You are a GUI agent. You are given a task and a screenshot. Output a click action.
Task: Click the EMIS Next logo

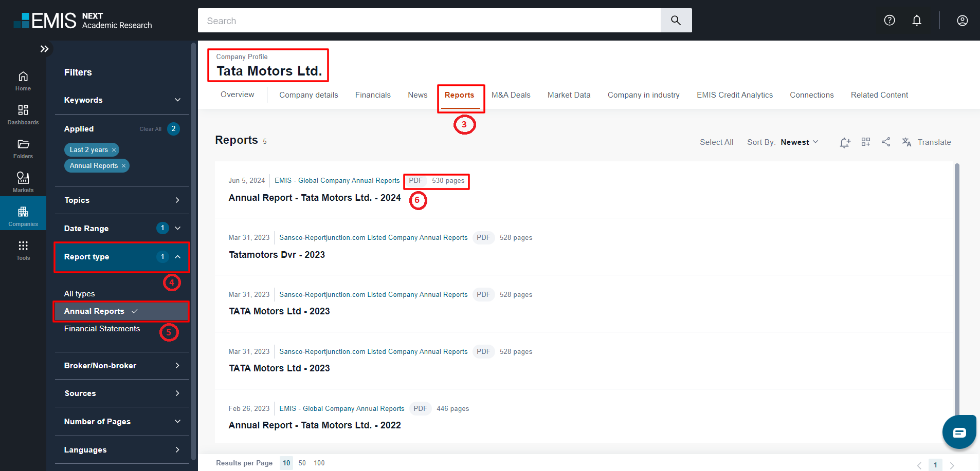pyautogui.click(x=83, y=21)
